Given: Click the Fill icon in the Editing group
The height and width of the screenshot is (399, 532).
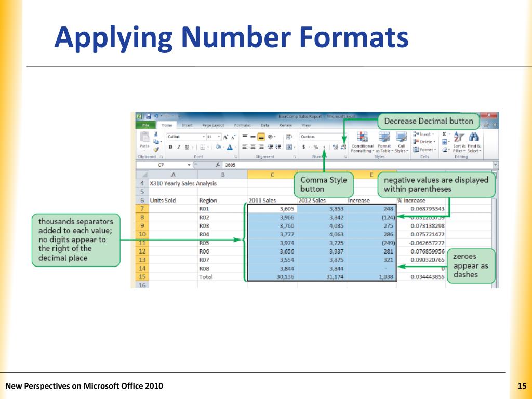Looking at the screenshot, I should [445, 142].
